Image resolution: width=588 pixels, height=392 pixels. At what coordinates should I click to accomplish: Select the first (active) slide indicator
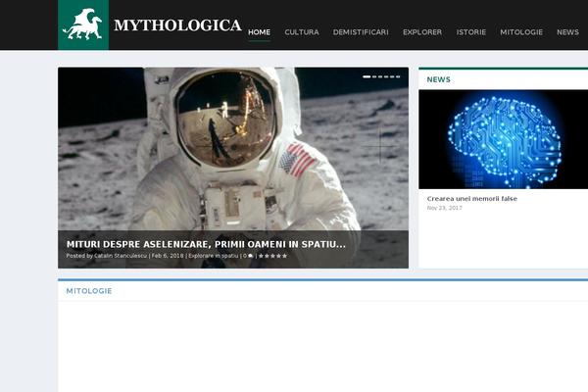click(367, 76)
